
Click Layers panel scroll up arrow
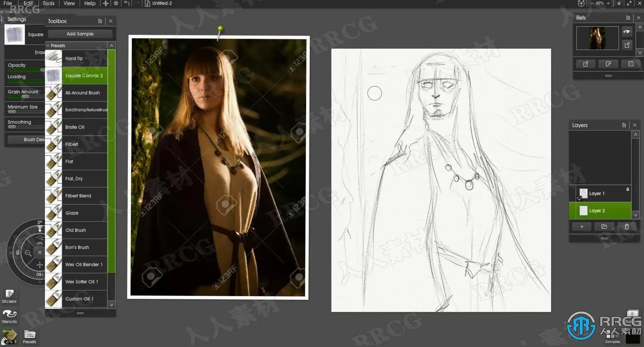point(636,135)
